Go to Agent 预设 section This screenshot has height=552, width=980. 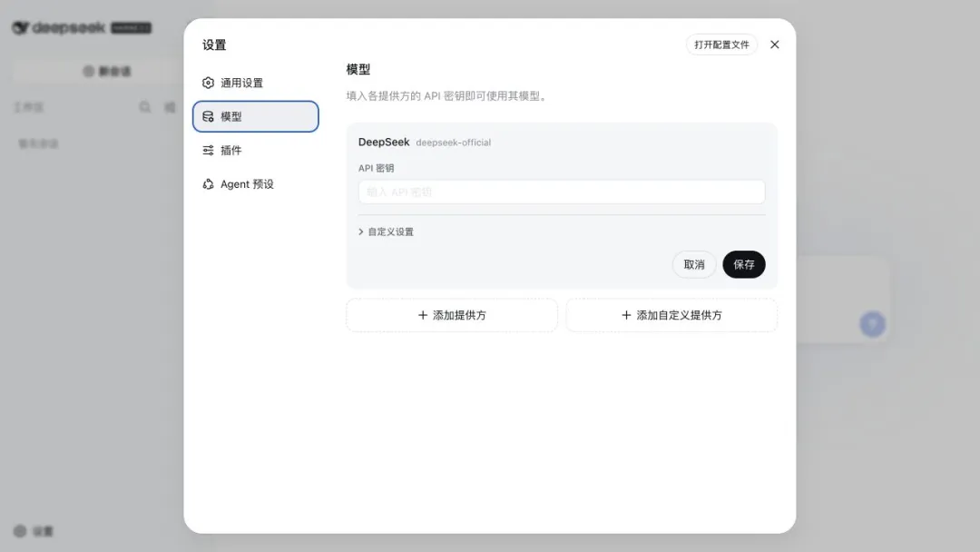pos(255,183)
